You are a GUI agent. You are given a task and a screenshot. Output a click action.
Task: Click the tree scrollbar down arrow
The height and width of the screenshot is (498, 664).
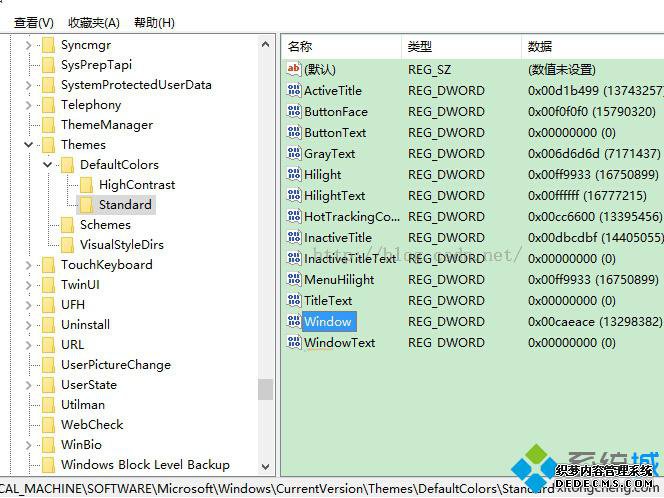tap(266, 467)
